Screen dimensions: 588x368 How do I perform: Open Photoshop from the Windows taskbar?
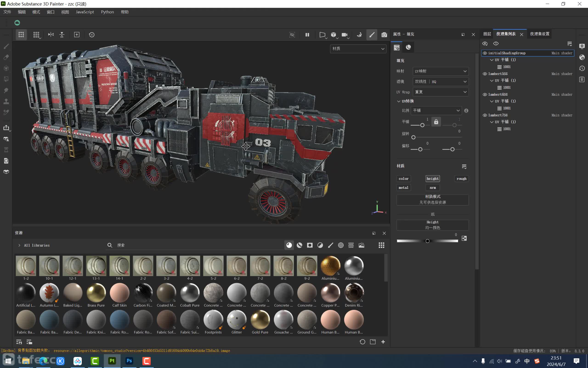pyautogui.click(x=129, y=361)
